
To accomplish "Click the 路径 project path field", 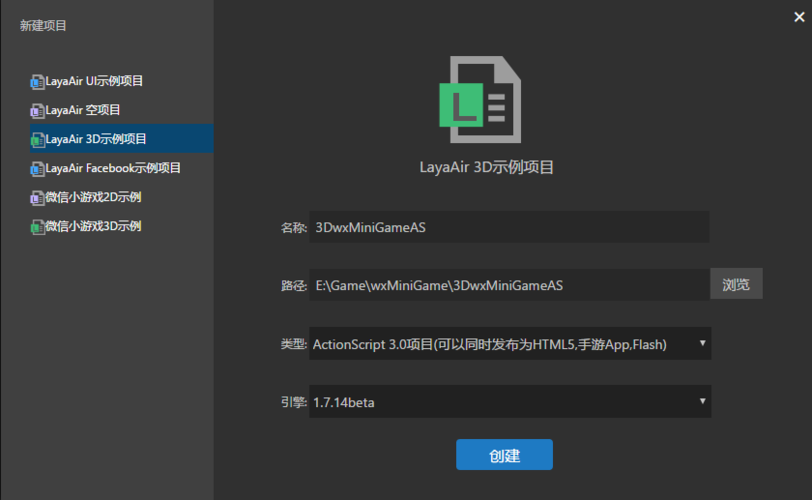I will (x=509, y=285).
